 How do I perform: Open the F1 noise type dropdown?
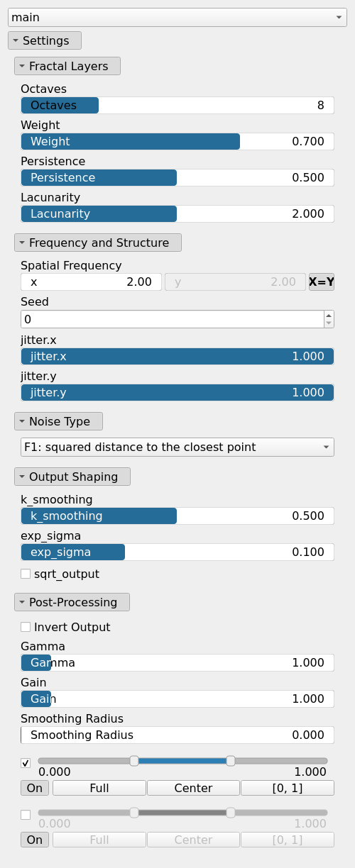click(x=177, y=447)
